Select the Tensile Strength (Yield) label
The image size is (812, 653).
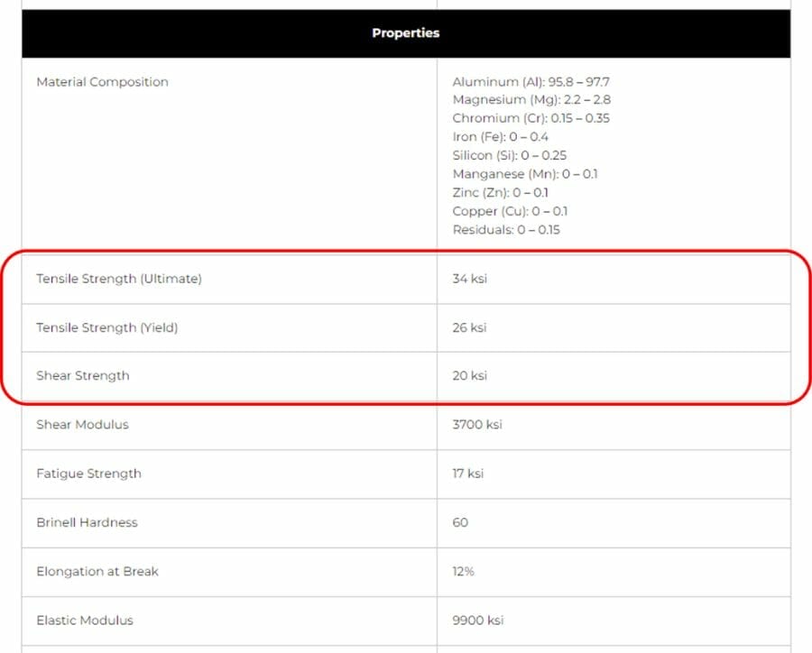coord(107,327)
